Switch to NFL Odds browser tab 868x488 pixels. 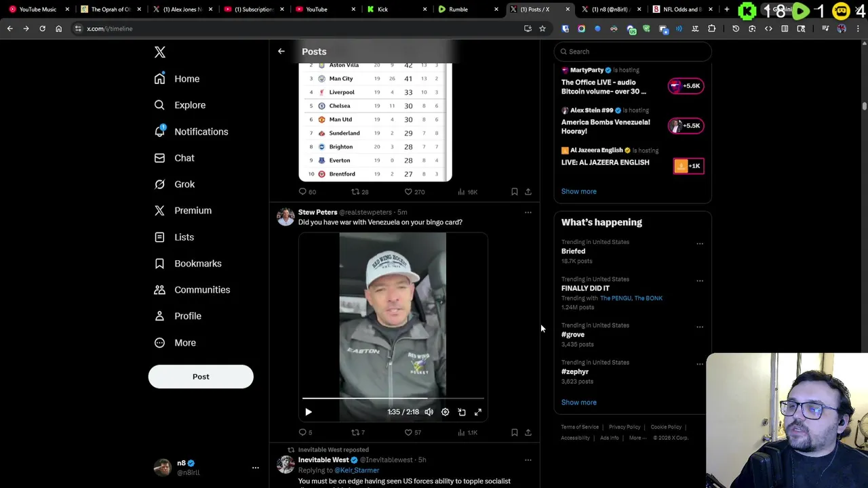(x=682, y=9)
